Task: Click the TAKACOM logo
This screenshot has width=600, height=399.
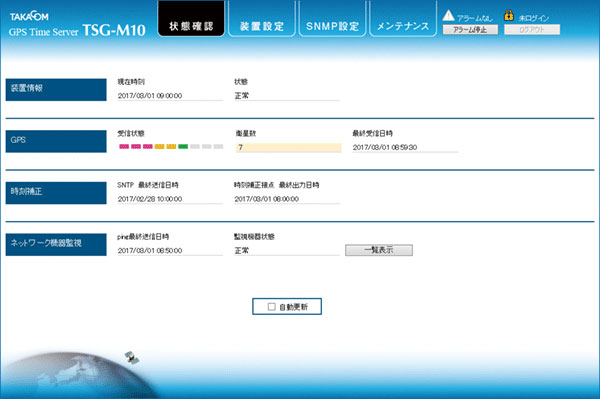Action: [29, 16]
